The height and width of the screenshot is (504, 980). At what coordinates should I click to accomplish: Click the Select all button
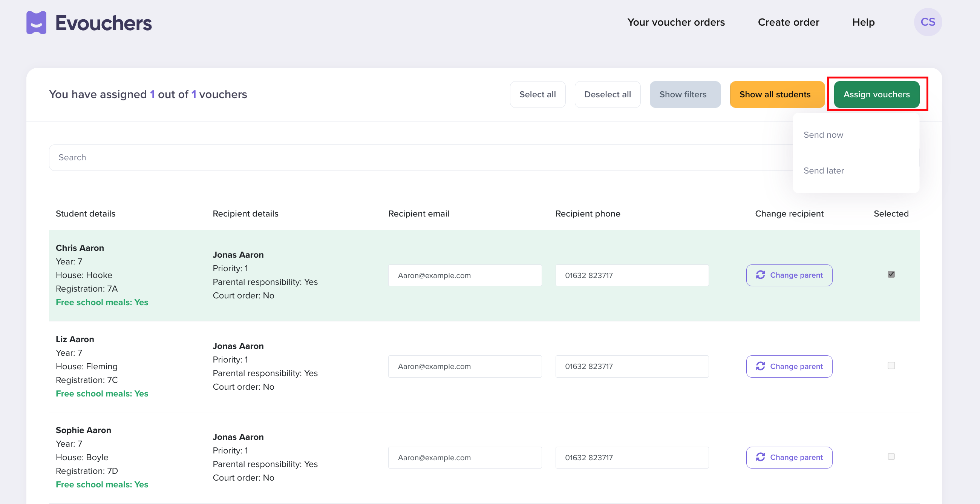(537, 94)
